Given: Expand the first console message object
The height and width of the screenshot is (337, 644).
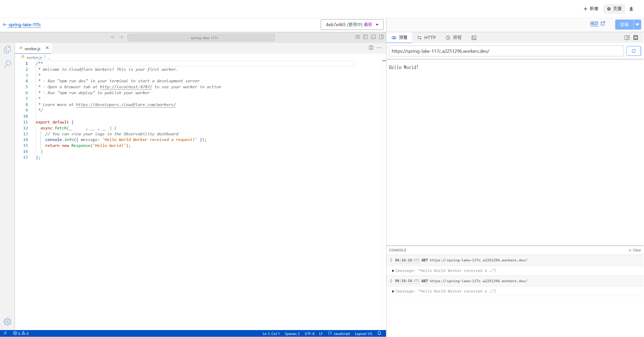Looking at the screenshot, I should point(393,271).
